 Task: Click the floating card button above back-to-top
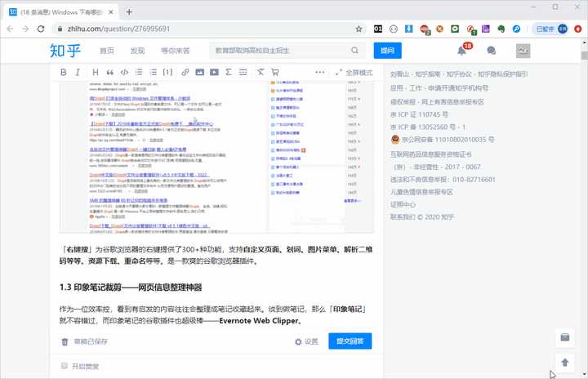pyautogui.click(x=565, y=337)
